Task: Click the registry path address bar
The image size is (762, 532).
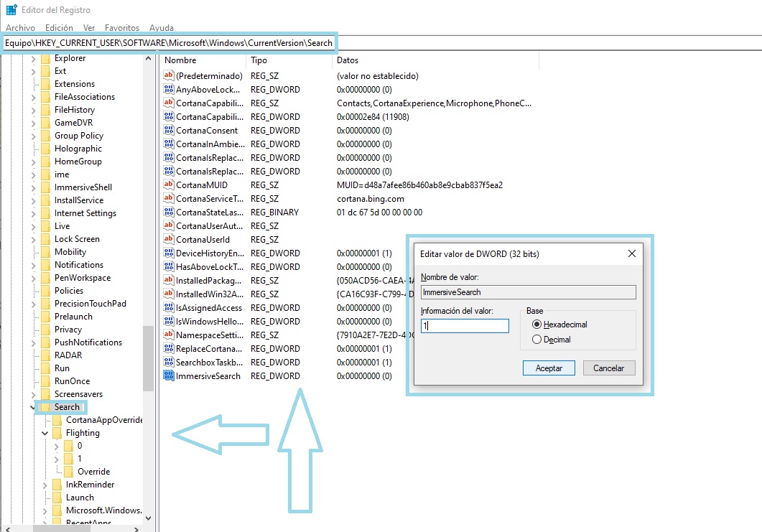Action: click(x=381, y=43)
